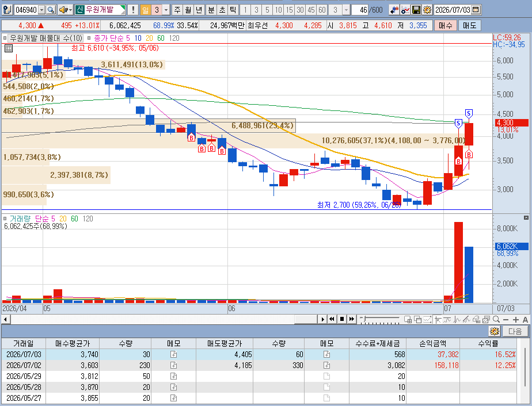Viewport: 532px width, 406px height.
Task: Click the candle count field showing 46
Action: pos(360,10)
